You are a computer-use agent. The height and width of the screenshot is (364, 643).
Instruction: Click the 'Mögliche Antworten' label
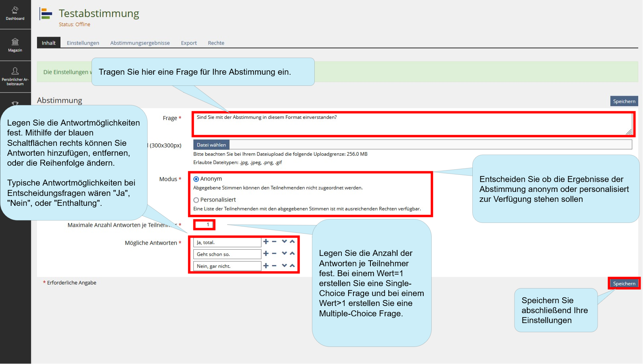(151, 243)
